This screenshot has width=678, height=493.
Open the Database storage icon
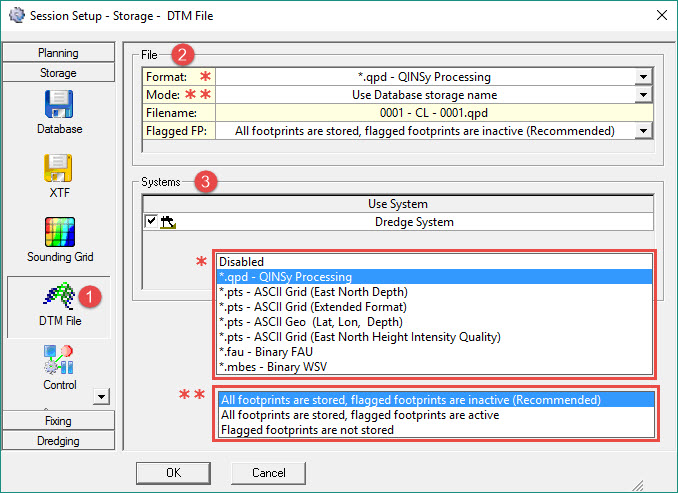click(x=59, y=105)
